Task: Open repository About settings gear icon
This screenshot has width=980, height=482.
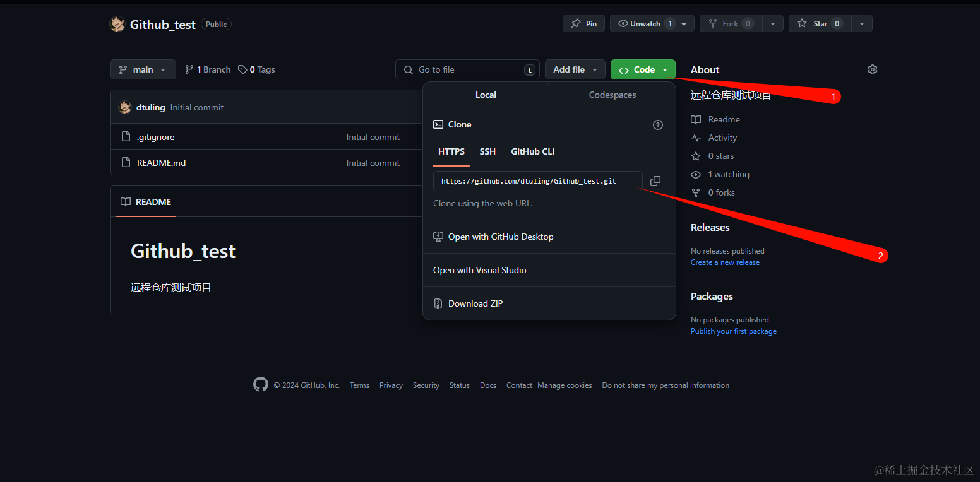Action: point(873,69)
